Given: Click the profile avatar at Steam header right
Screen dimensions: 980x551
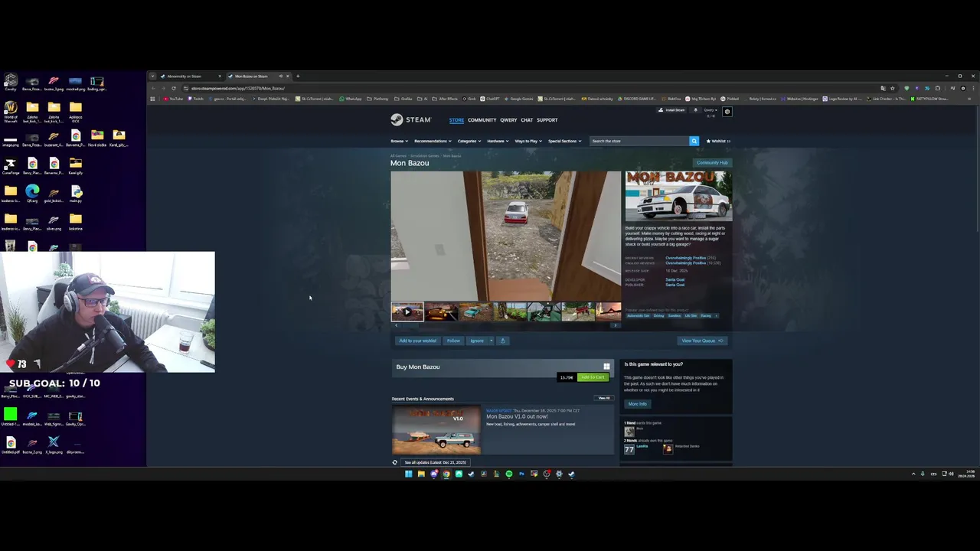Looking at the screenshot, I should (727, 112).
